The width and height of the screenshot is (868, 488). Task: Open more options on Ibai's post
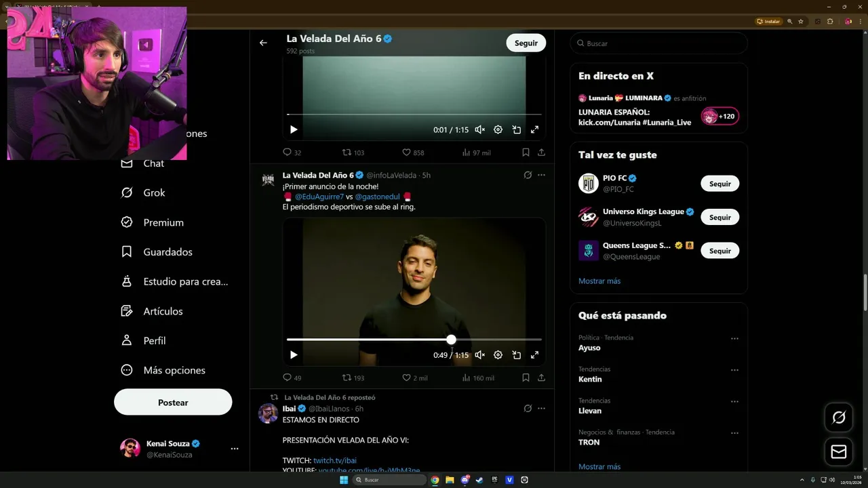541,409
